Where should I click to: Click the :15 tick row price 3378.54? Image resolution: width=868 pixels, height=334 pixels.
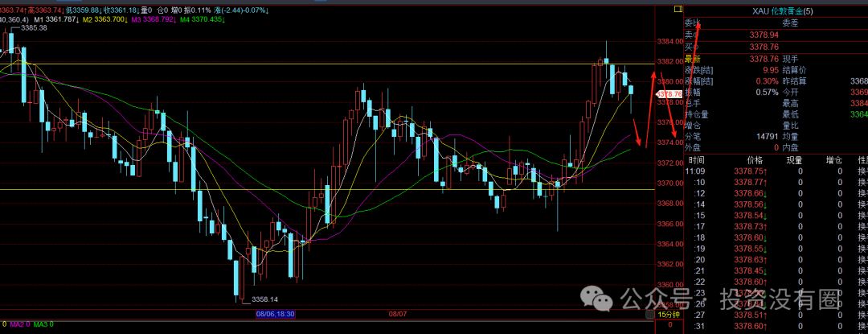pyautogui.click(x=750, y=216)
